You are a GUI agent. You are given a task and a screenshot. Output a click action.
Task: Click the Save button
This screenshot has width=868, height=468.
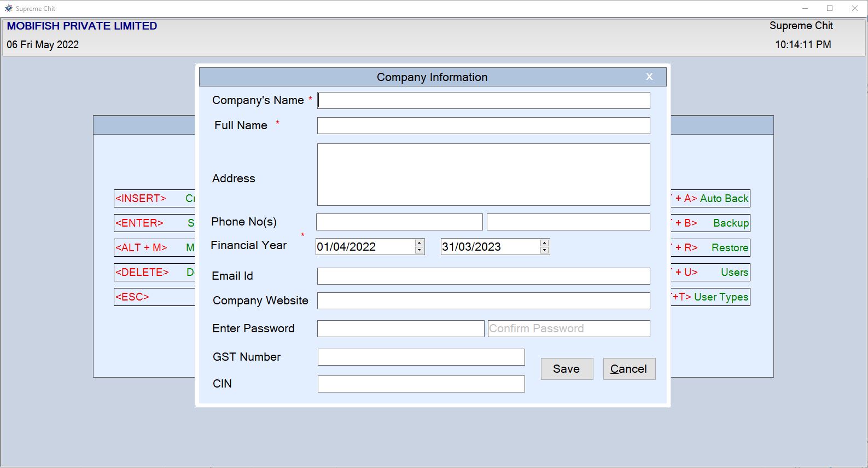pyautogui.click(x=567, y=368)
